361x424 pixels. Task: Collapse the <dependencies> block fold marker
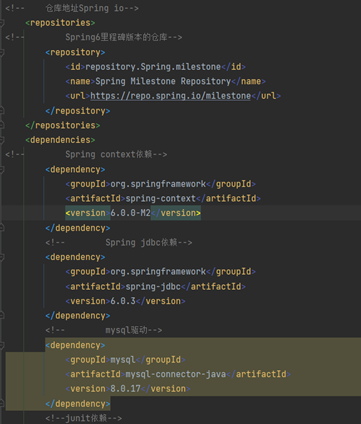2,140
